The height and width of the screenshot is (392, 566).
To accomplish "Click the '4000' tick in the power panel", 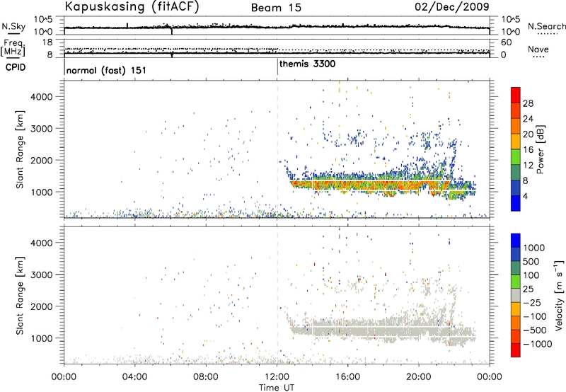I will [x=42, y=97].
